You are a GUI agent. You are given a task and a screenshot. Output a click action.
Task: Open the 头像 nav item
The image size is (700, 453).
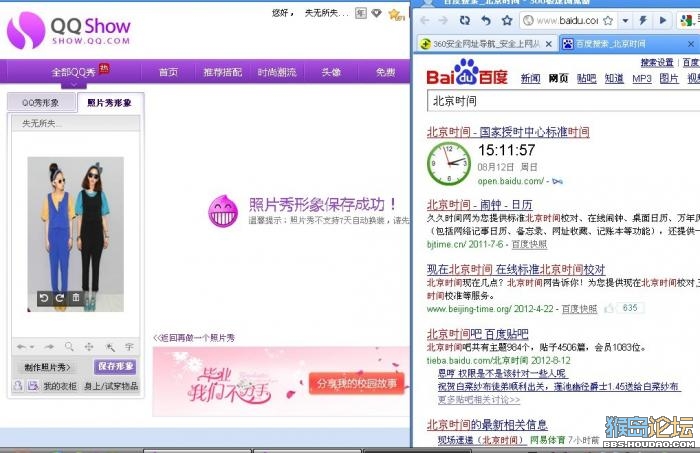331,72
